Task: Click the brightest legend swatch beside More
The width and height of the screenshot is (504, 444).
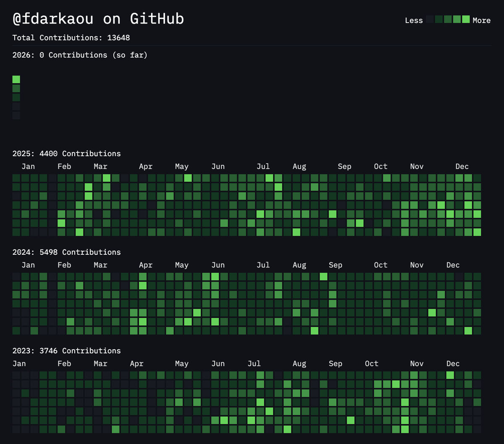Action: coord(466,19)
